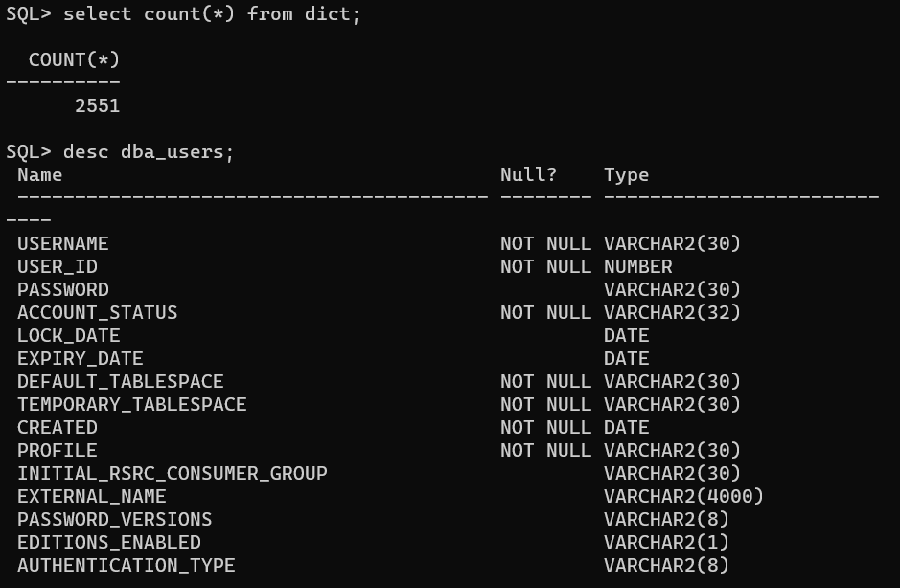Click the Type column header

626,175
